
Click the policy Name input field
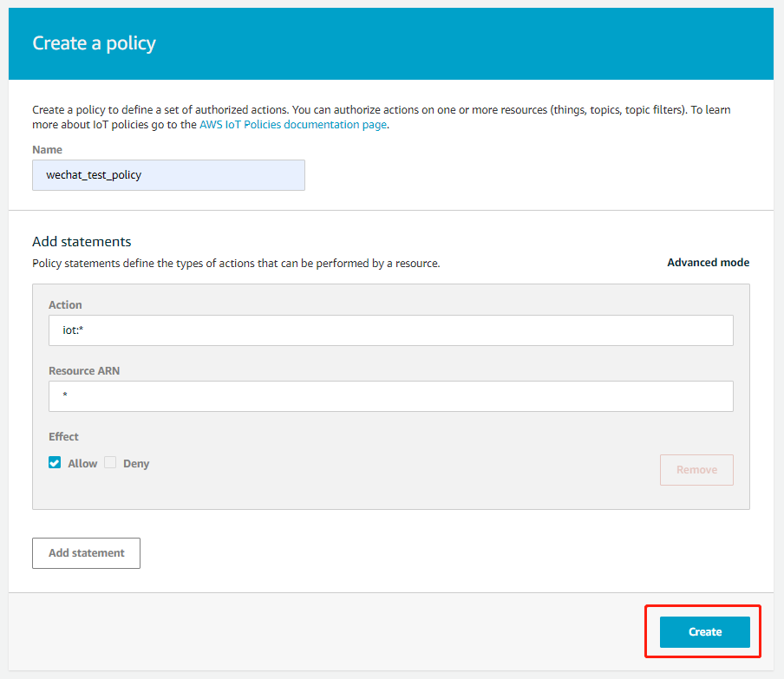[x=168, y=174]
